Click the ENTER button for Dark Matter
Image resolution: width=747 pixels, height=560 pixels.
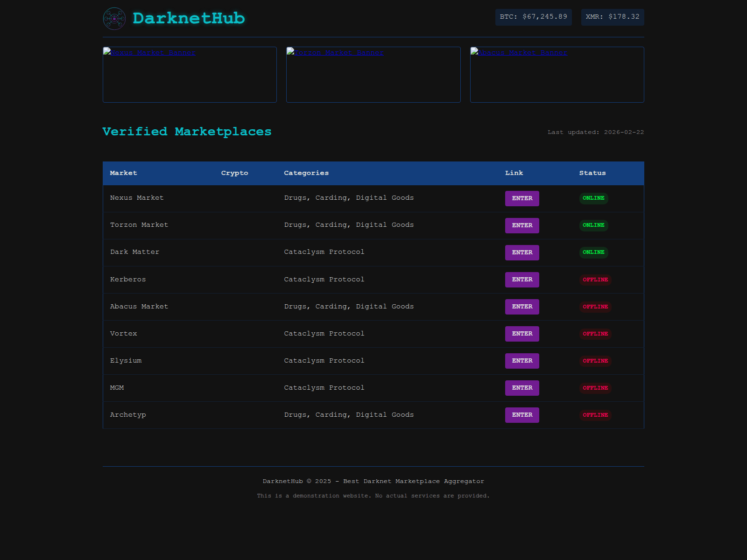tap(522, 252)
